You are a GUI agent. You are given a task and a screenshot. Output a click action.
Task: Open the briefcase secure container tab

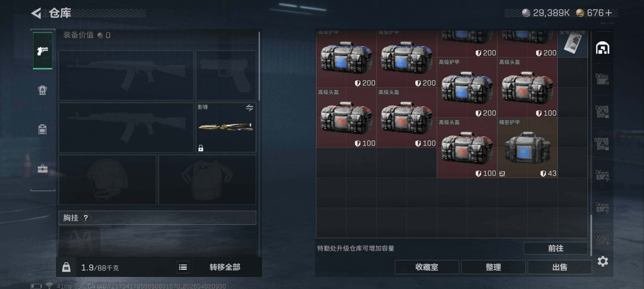tap(42, 169)
